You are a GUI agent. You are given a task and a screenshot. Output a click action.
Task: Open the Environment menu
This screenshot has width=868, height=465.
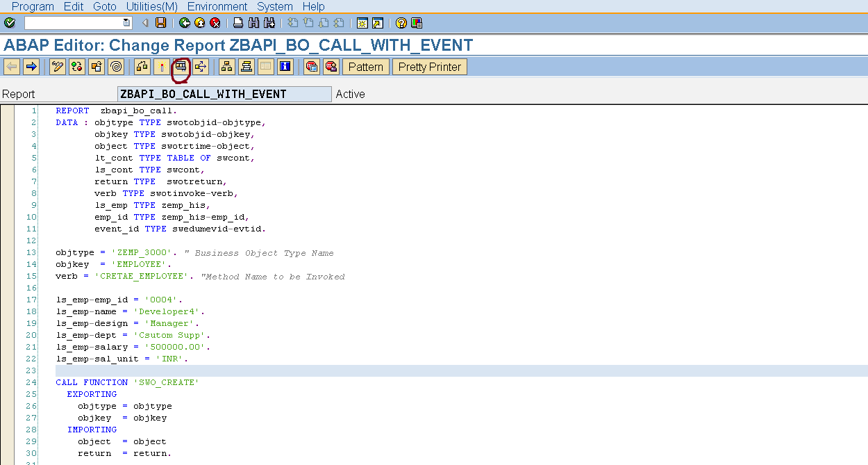[217, 6]
